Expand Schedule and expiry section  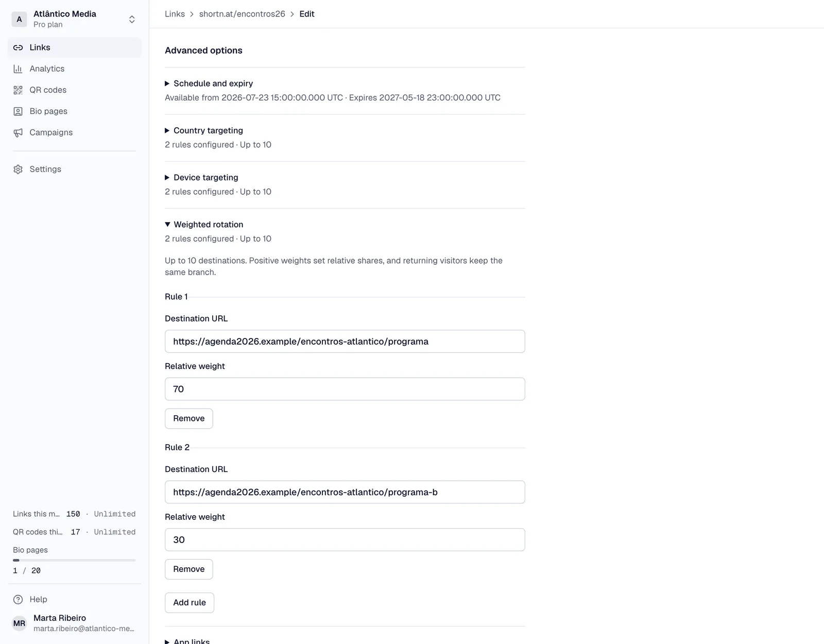pyautogui.click(x=209, y=83)
